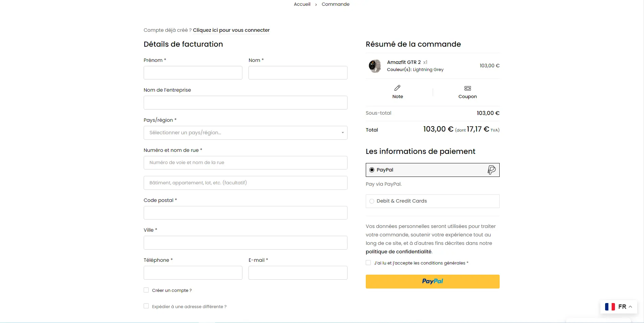Expand the FR language selector chevron
This screenshot has height=323, width=644.
point(630,307)
